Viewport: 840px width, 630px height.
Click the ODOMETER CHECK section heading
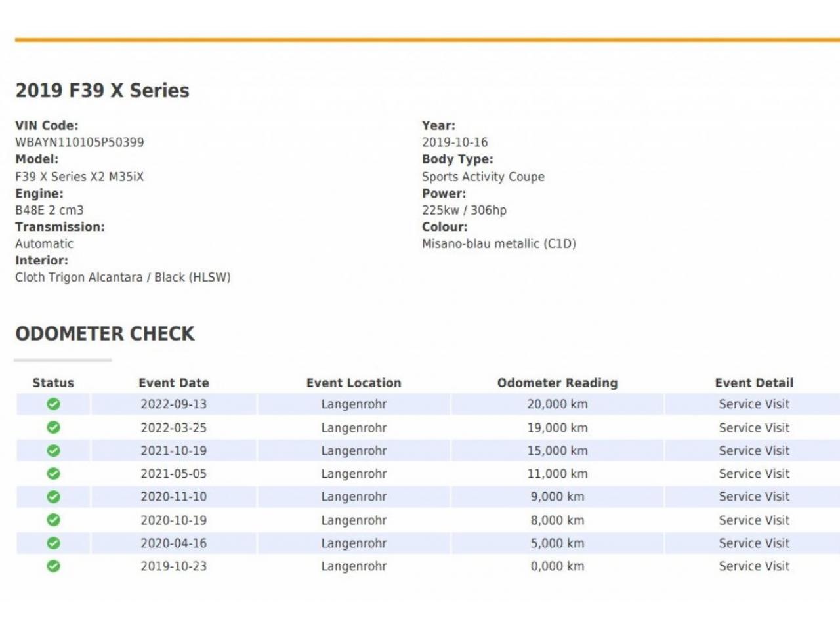pyautogui.click(x=105, y=334)
